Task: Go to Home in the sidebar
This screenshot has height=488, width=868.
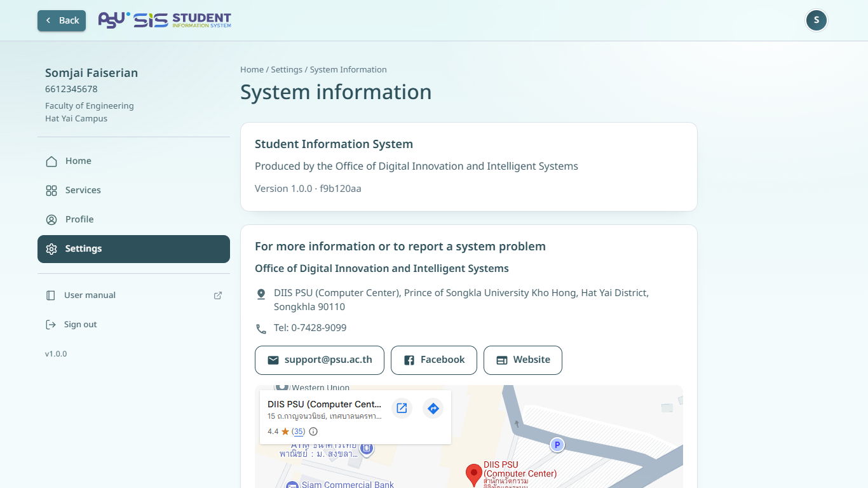Action: (x=133, y=161)
